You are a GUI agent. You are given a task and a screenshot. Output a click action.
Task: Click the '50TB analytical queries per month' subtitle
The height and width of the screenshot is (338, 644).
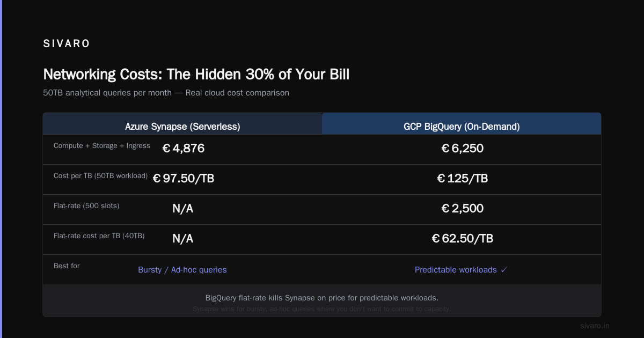(166, 93)
